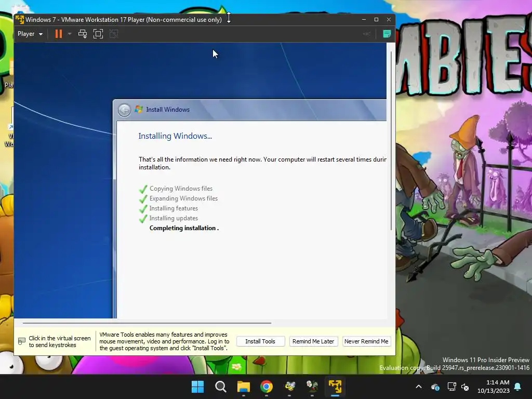Click the 'Completing installation' text
The image size is (532, 399).
pos(184,228)
